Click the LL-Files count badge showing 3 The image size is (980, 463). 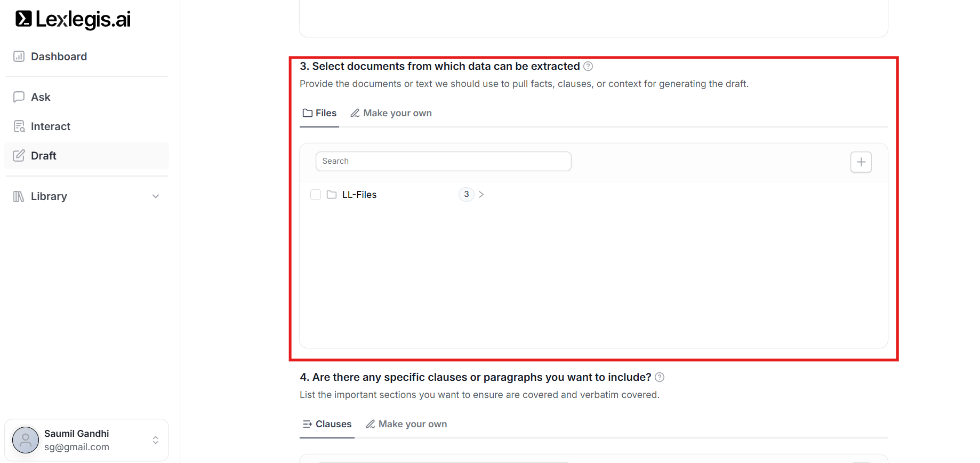[467, 194]
